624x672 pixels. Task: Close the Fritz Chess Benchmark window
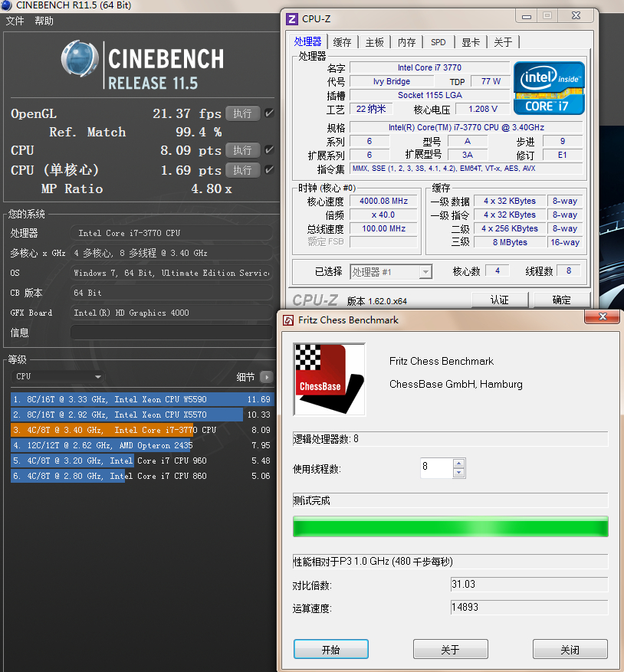pos(603,316)
